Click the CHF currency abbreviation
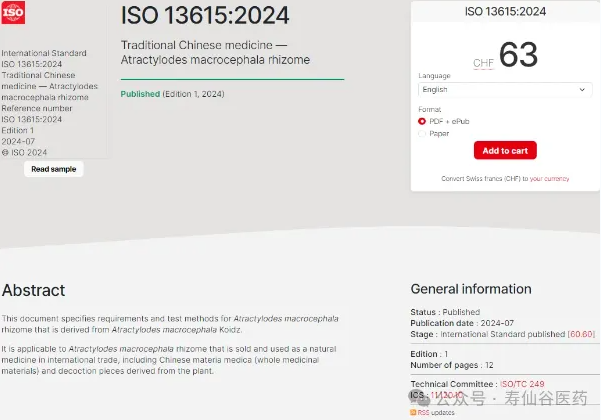Screen dimensions: 601x420 tap(483, 63)
